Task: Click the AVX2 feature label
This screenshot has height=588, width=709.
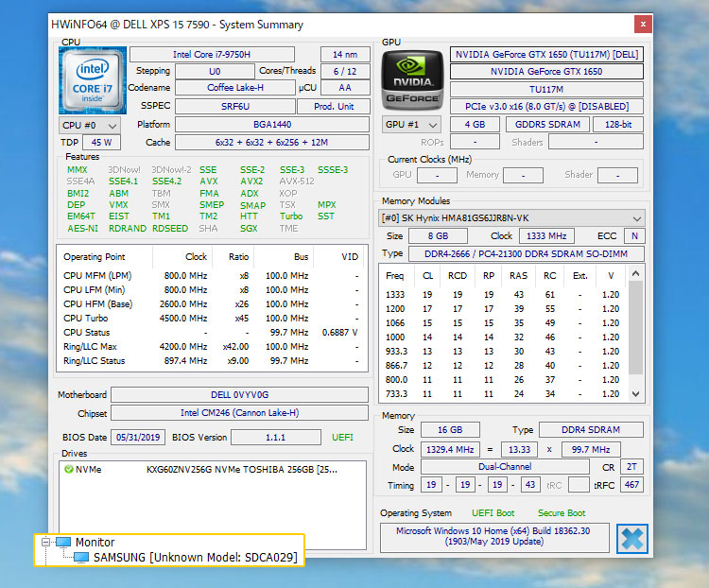Action: pyautogui.click(x=251, y=181)
